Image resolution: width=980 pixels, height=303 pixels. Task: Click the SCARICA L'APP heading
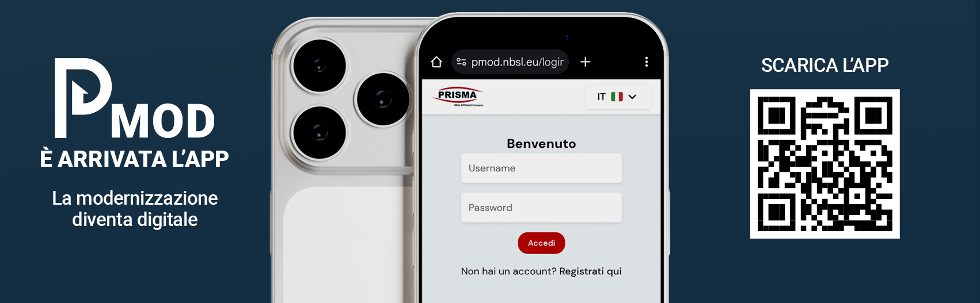825,66
